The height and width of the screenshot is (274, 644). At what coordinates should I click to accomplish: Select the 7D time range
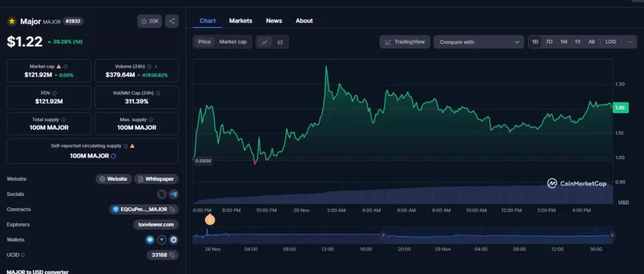[x=549, y=42]
